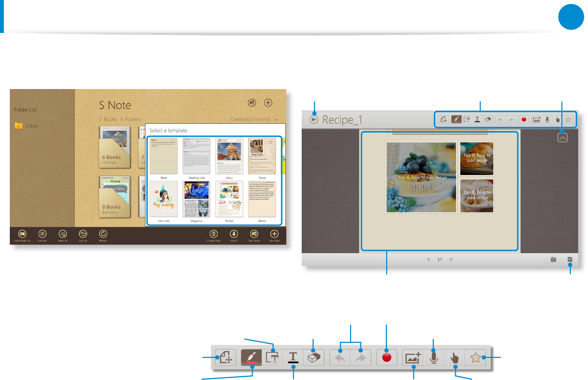Collapse the Recipe_1 toolbar with the up chevron

[x=562, y=137]
